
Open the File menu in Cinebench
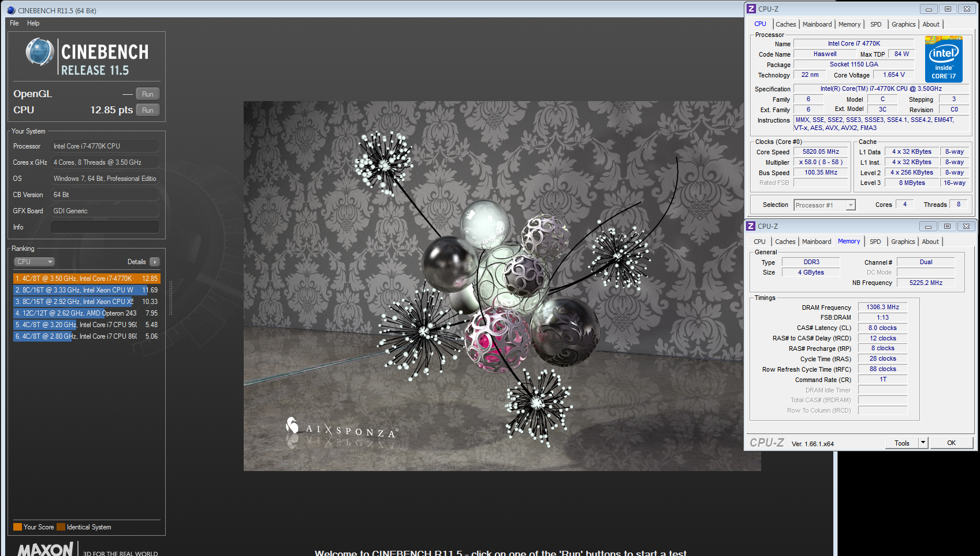(x=14, y=23)
